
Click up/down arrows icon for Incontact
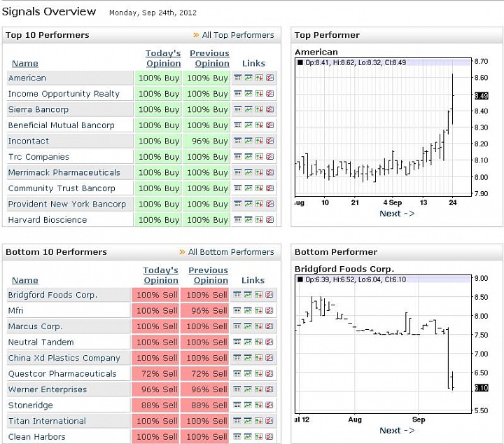point(259,141)
